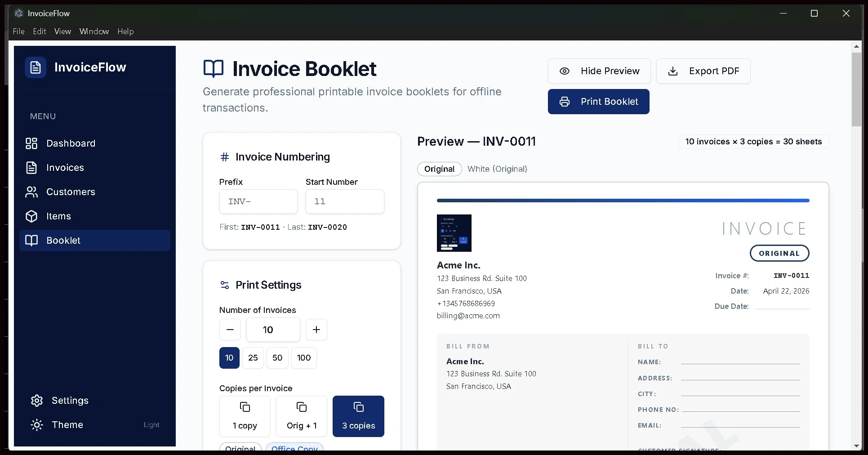Open the File menu
Viewport: 868px width, 455px height.
click(18, 31)
